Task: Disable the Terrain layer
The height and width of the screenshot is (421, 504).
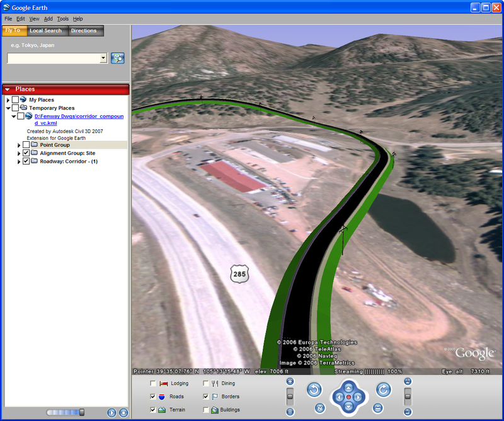Action: 151,410
